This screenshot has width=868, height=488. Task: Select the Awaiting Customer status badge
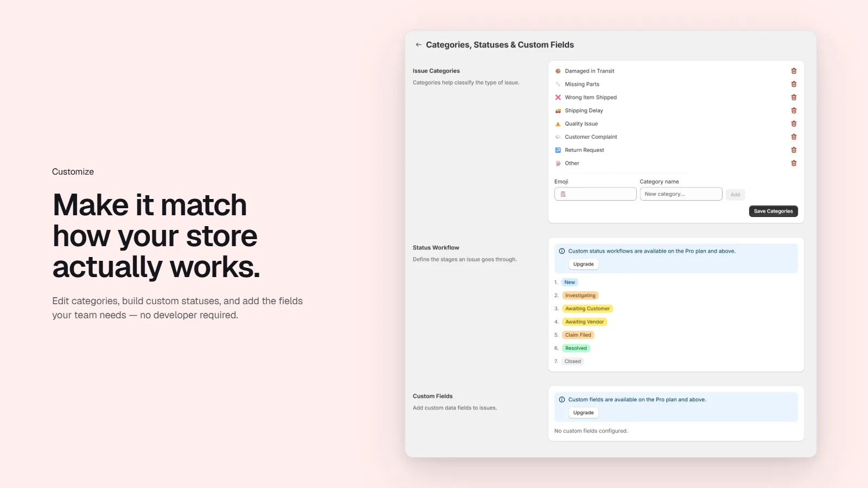[588, 309]
